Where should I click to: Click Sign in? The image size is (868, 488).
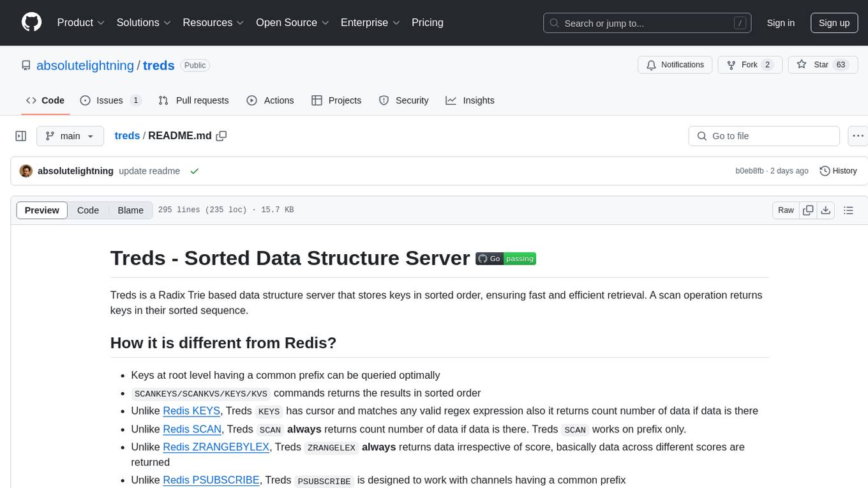point(781,23)
